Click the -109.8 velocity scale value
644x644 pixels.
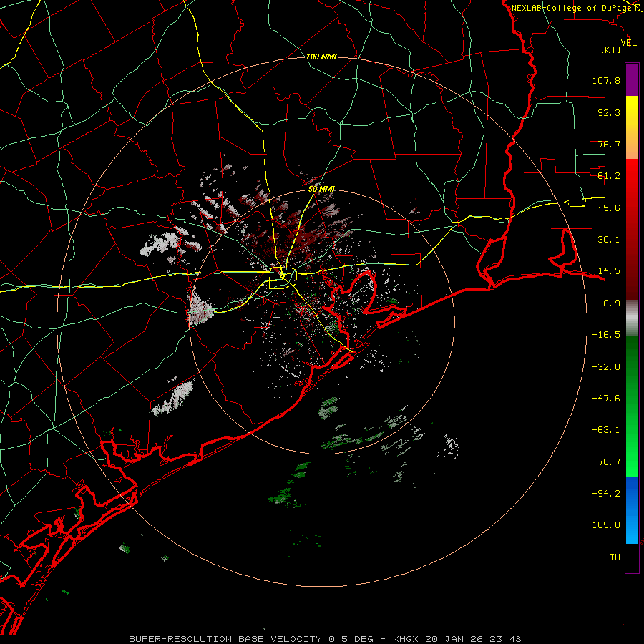[603, 525]
